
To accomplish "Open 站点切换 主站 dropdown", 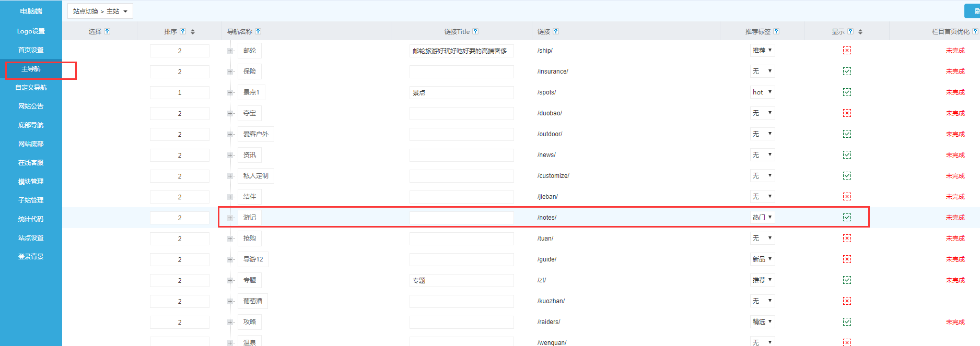I will click(x=100, y=11).
